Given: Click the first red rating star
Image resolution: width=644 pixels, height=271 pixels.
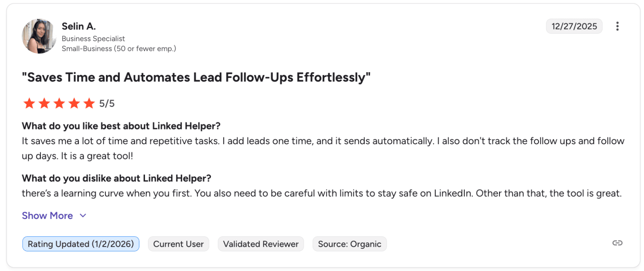Looking at the screenshot, I should [29, 103].
